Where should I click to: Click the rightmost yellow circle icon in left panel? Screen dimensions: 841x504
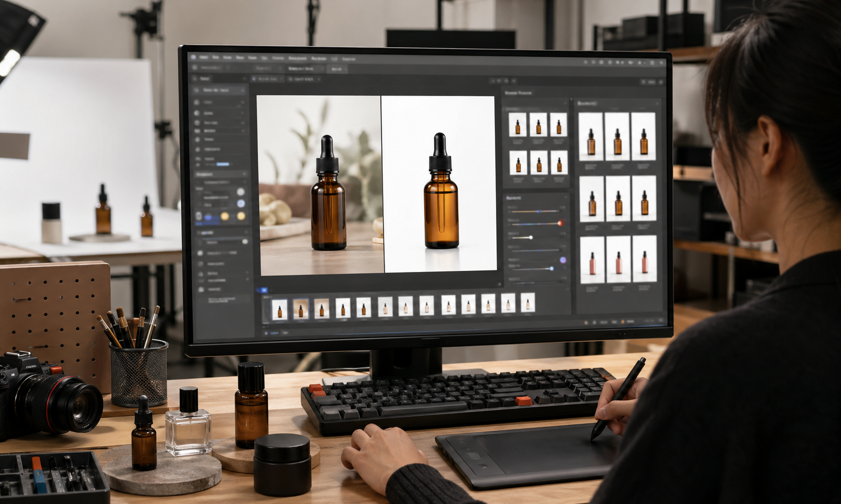click(240, 216)
